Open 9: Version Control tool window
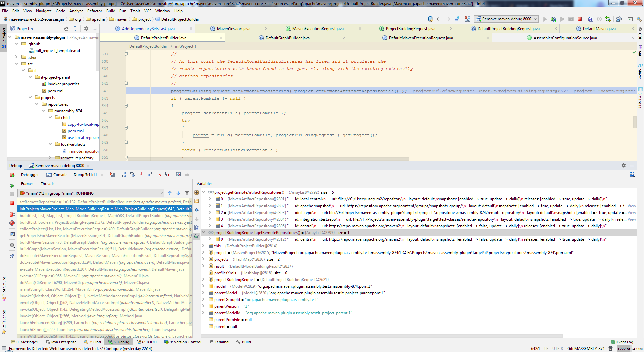This screenshot has width=644, height=352. pyautogui.click(x=183, y=342)
